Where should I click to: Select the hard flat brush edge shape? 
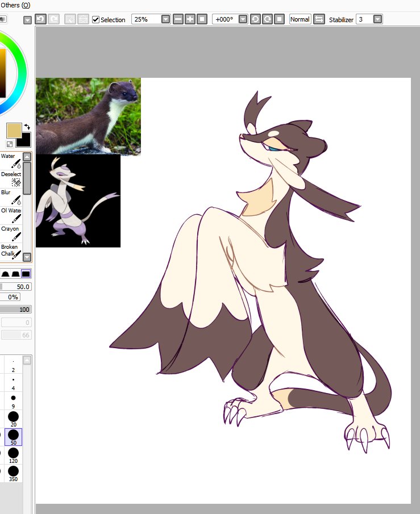click(x=26, y=274)
